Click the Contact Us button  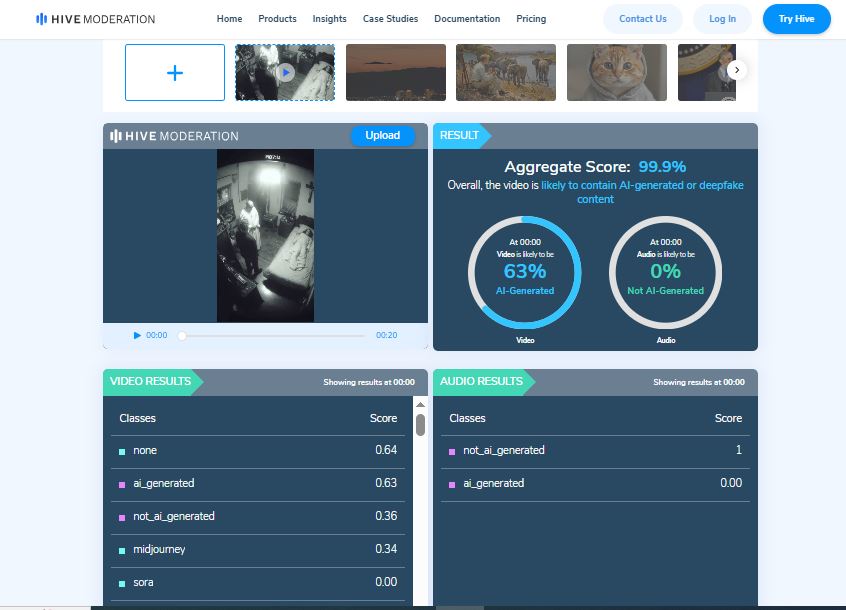[x=642, y=19]
